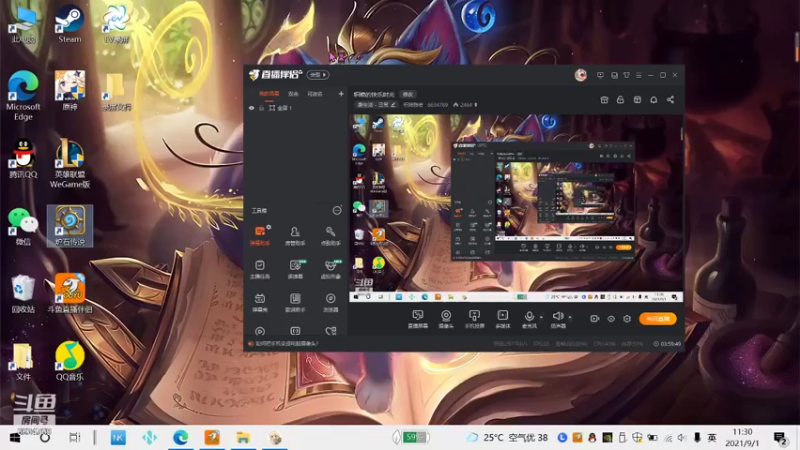Open stream settings gear icon
This screenshot has width=800, height=450.
click(x=627, y=319)
